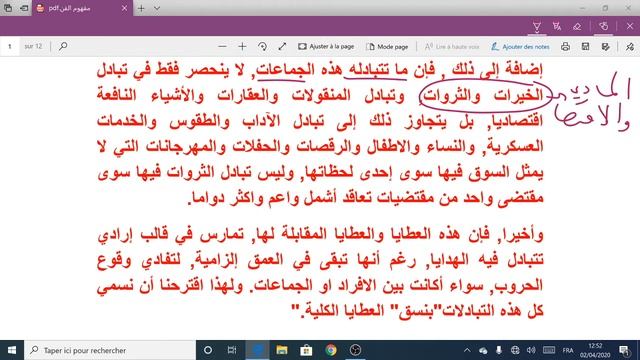Click the save-as icon with the pen

605,47
